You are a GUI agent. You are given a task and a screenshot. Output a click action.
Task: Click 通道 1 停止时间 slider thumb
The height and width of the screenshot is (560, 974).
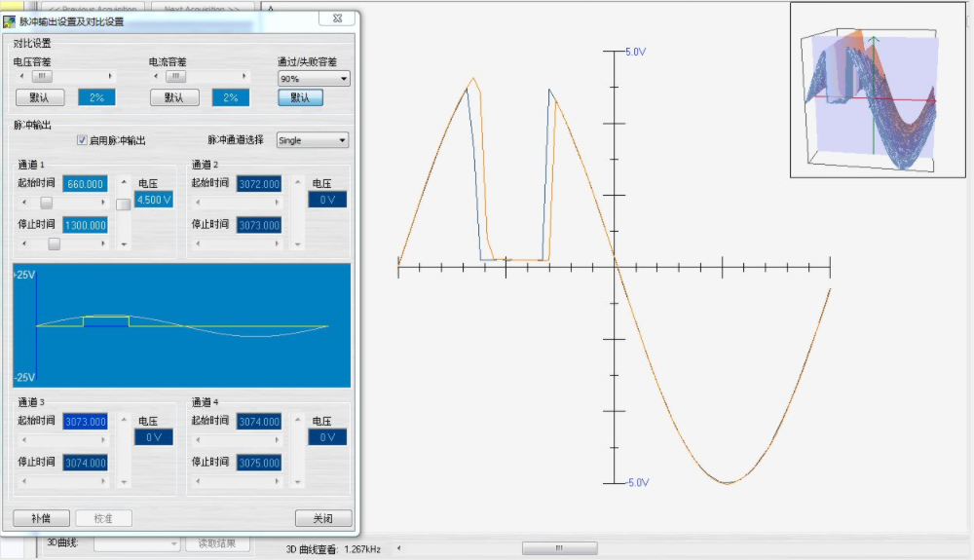coord(54,244)
